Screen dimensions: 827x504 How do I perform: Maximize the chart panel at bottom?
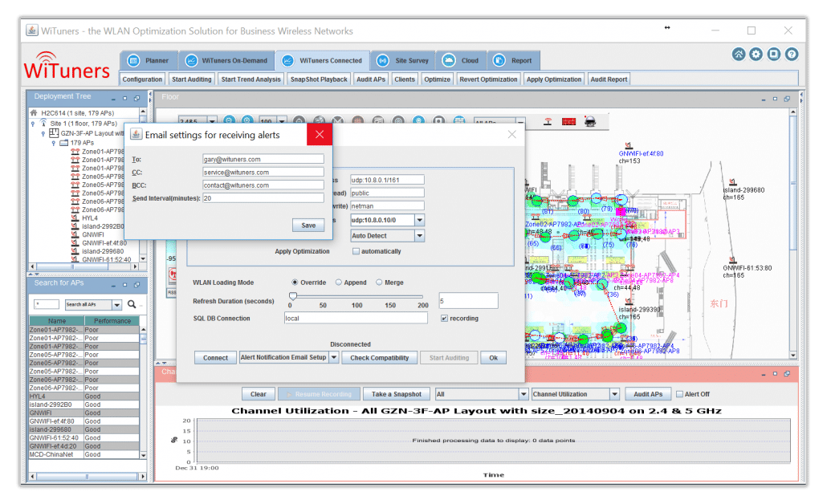[775, 374]
